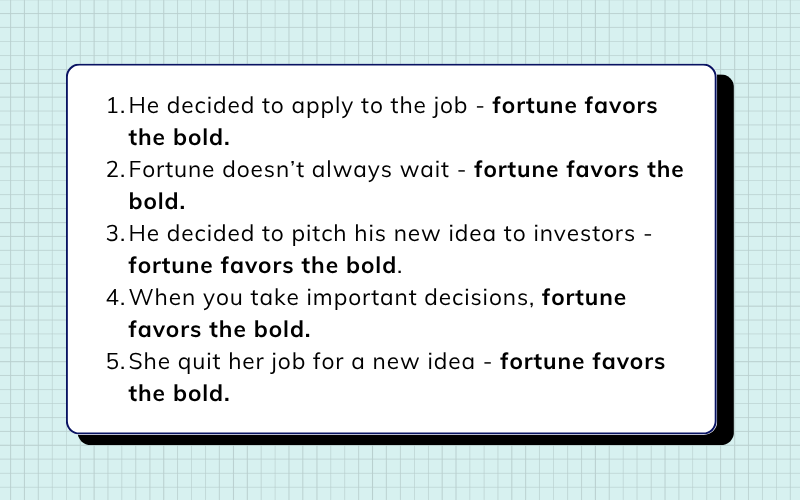Click bold 'fortune favors' in sentence five
Screen dimensions: 800x500
583,362
